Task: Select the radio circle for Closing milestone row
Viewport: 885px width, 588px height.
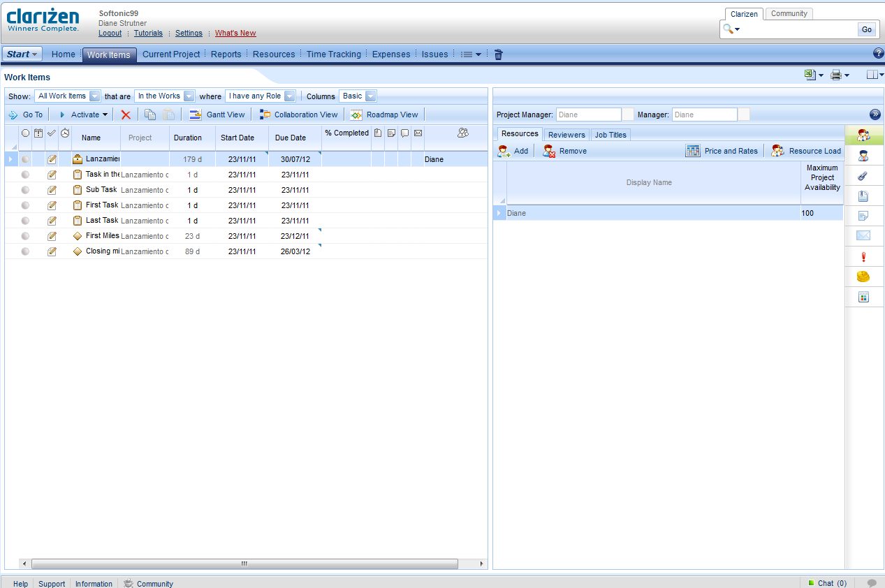Action: [x=26, y=251]
